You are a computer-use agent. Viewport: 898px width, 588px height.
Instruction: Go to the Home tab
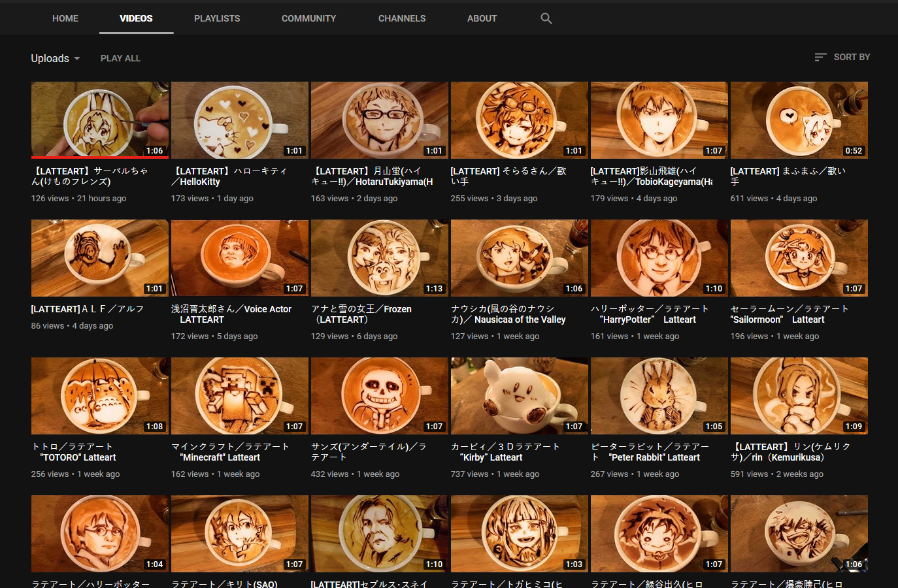[65, 18]
